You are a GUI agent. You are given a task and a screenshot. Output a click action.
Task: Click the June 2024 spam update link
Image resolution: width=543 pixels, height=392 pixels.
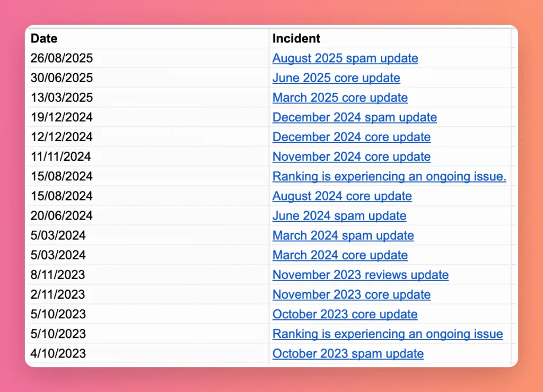pyautogui.click(x=339, y=216)
